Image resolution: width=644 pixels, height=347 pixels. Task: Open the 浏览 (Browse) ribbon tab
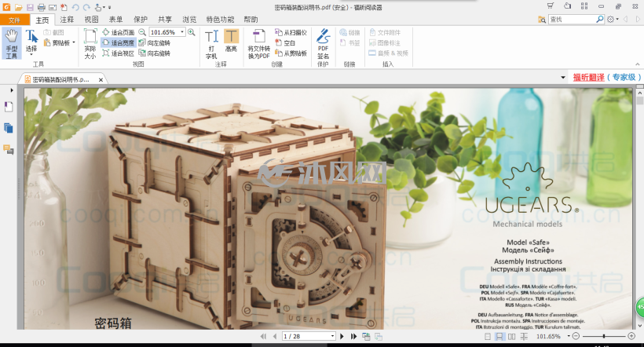(x=189, y=20)
